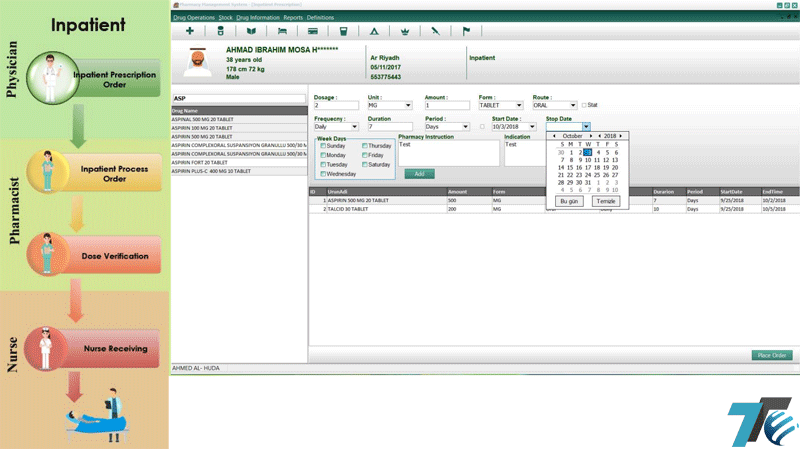Click the green Add button
This screenshot has width=800, height=449.
pyautogui.click(x=419, y=173)
